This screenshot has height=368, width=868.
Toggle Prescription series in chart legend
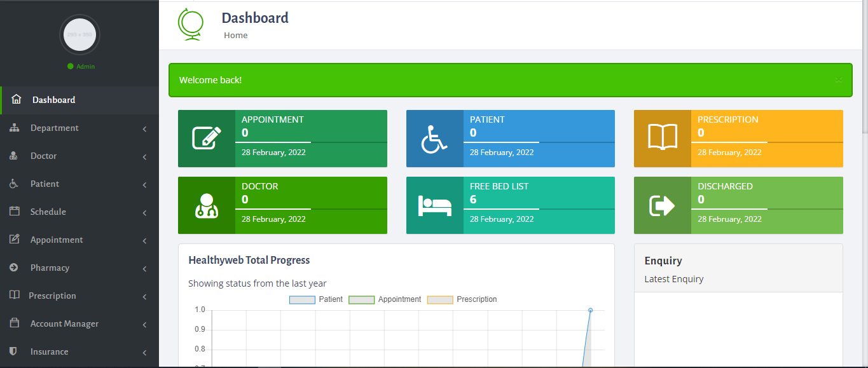point(462,299)
